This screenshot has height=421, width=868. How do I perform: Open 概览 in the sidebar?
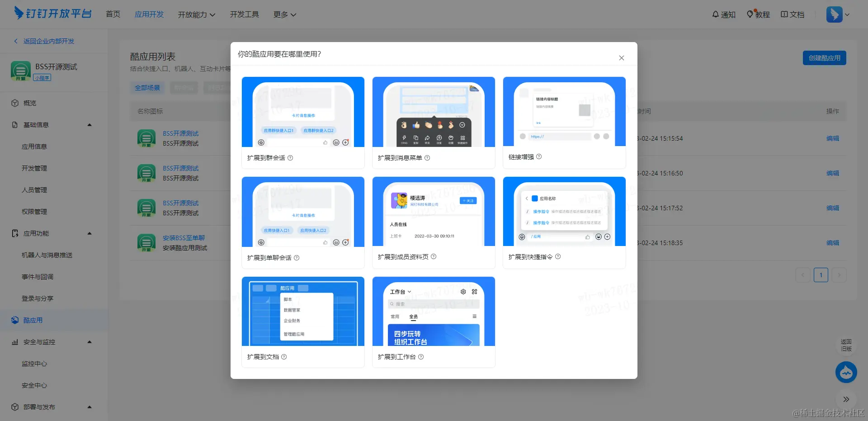[30, 103]
